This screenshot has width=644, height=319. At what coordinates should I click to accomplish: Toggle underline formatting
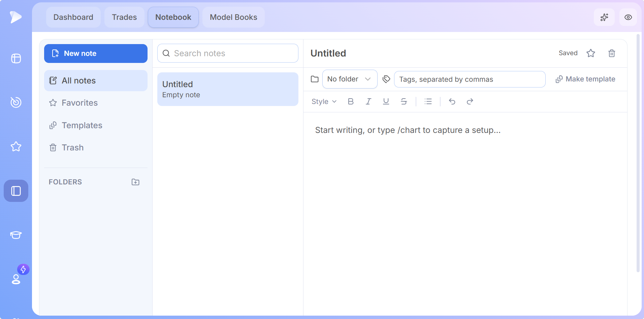point(386,102)
